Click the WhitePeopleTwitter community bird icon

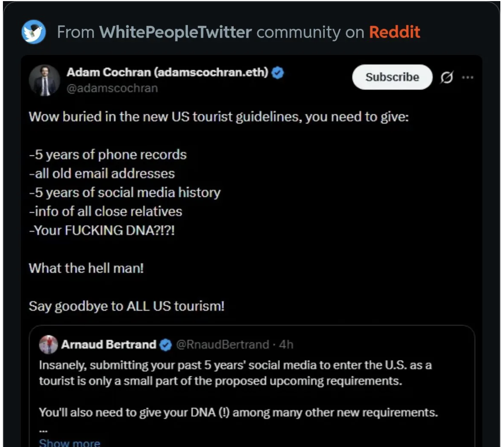34,32
